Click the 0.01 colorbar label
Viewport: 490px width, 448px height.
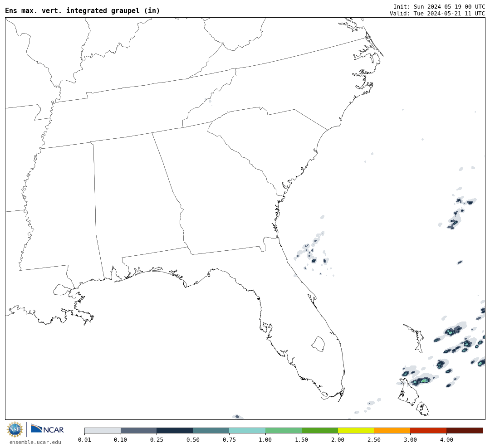(x=84, y=440)
